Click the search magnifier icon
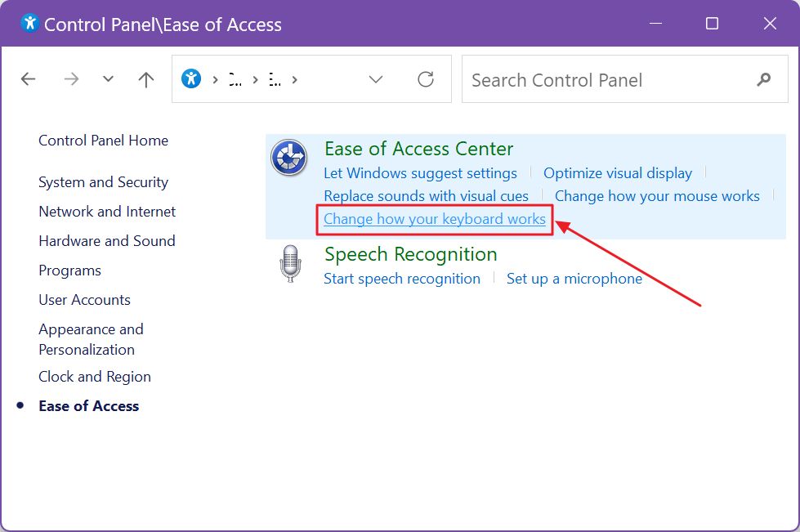 762,79
